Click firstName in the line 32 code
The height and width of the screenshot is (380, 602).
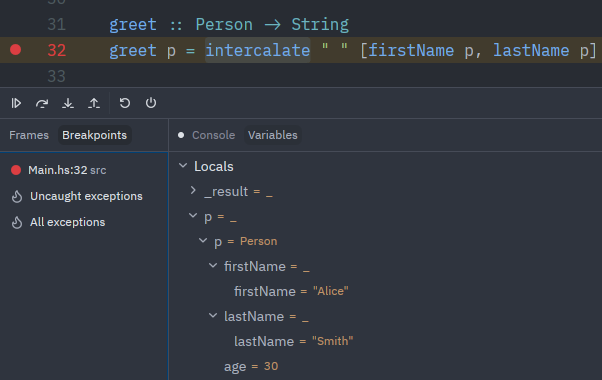tap(411, 51)
